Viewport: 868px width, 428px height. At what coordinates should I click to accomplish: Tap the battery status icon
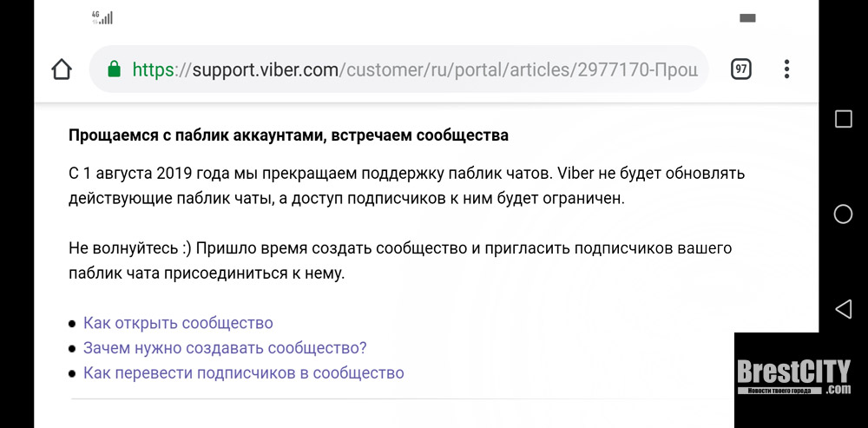click(x=747, y=17)
